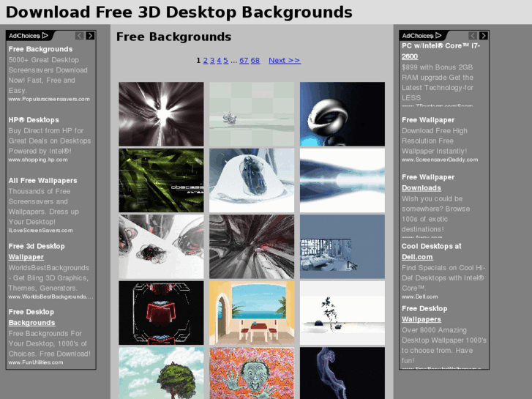Open blue horizontal light streak thumbnail
This screenshot has width=532, height=399.
342,180
